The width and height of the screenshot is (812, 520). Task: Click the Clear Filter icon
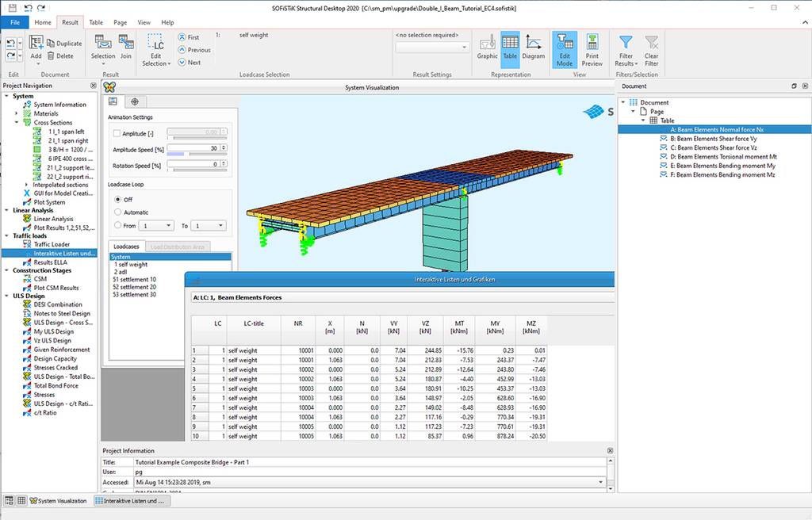tap(652, 43)
